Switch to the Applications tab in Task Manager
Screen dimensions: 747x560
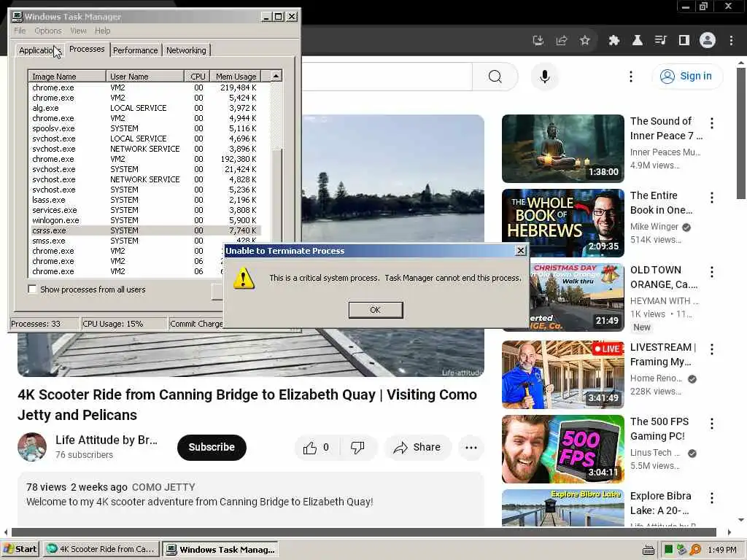click(39, 50)
